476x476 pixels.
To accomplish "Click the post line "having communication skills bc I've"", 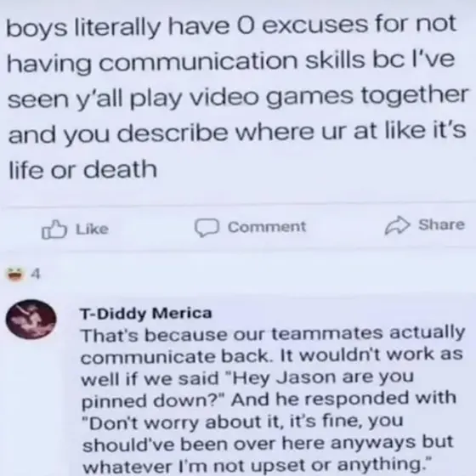I will pos(230,61).
